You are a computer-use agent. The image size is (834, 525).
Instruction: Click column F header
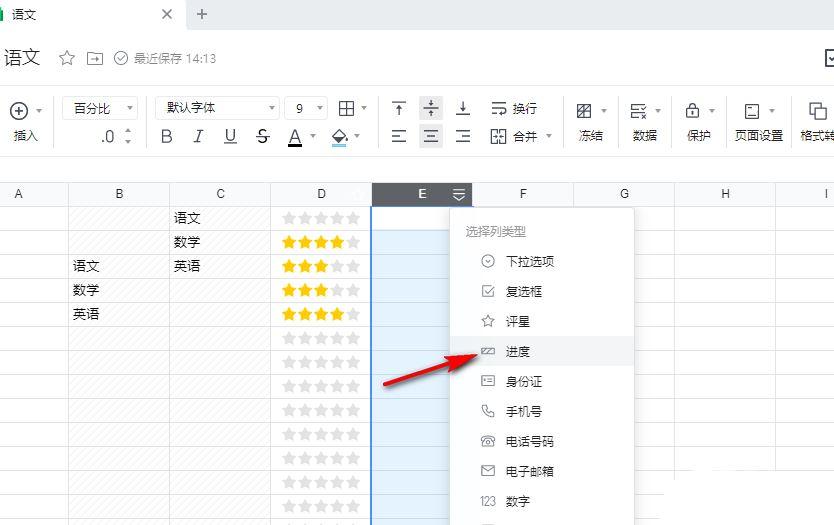point(523,194)
